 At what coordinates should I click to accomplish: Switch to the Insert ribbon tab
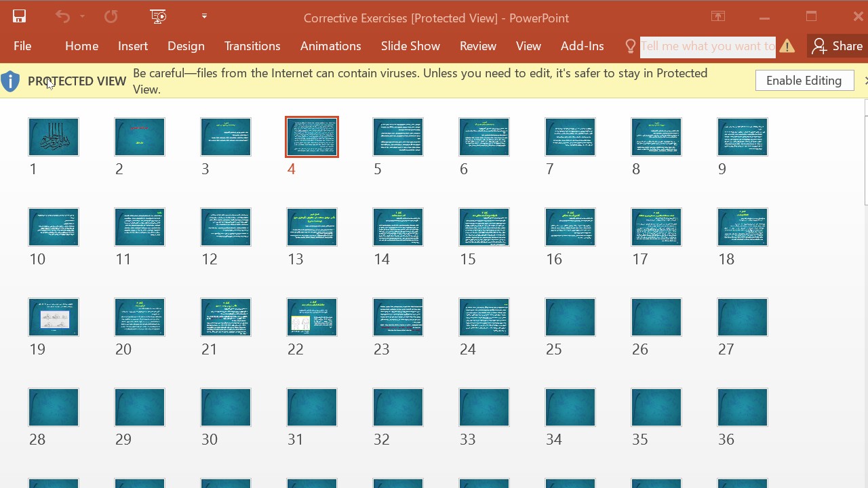133,46
